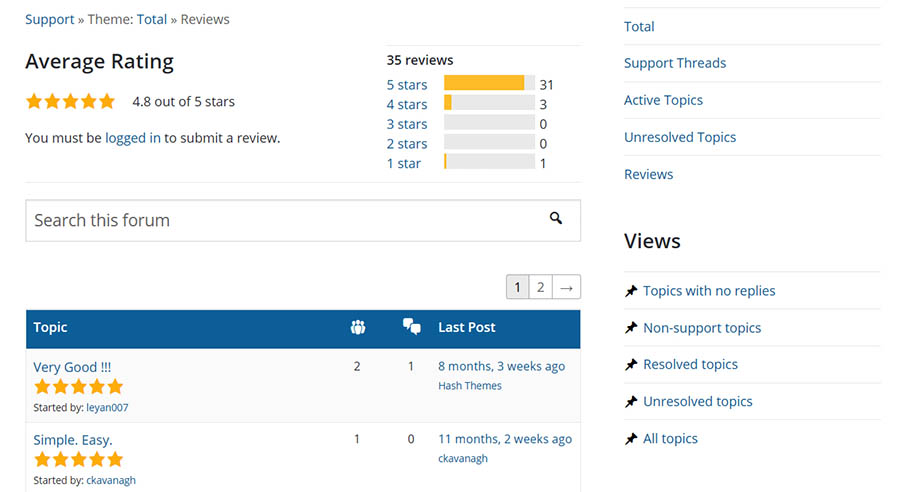The image size is (900, 492).
Task: Click pin icon beside All topics
Action: coord(631,439)
